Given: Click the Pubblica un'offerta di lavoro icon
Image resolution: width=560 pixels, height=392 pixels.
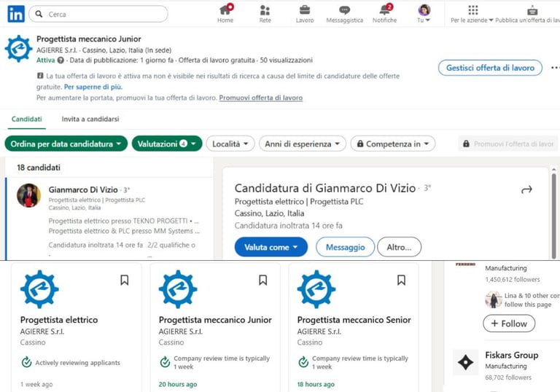Looking at the screenshot, I should [532, 10].
